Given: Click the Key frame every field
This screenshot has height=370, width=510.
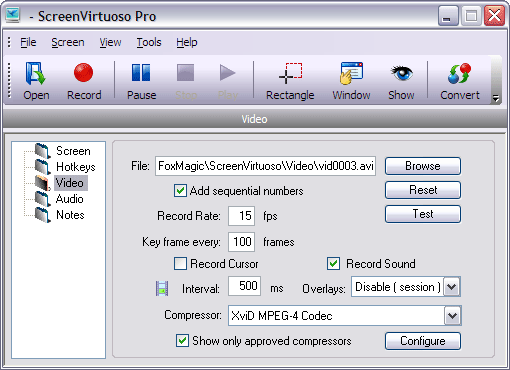Looking at the screenshot, I should [x=242, y=242].
